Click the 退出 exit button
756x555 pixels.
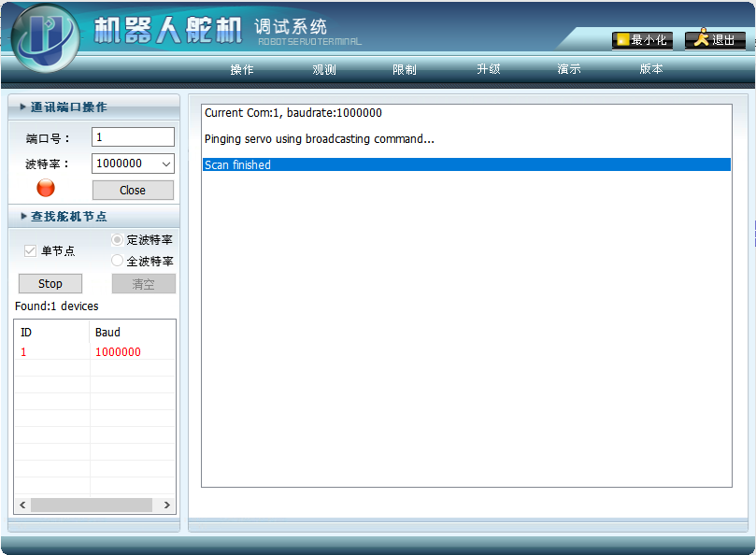pos(715,40)
